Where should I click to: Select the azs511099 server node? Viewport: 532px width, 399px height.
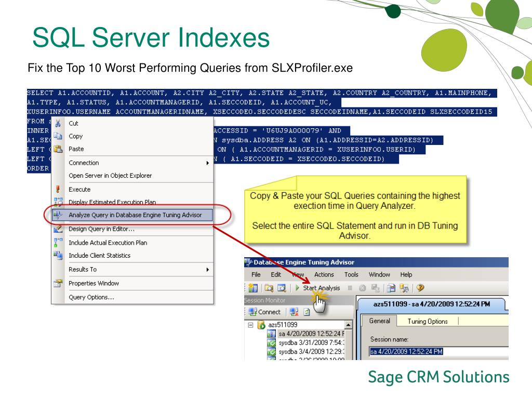coord(283,325)
